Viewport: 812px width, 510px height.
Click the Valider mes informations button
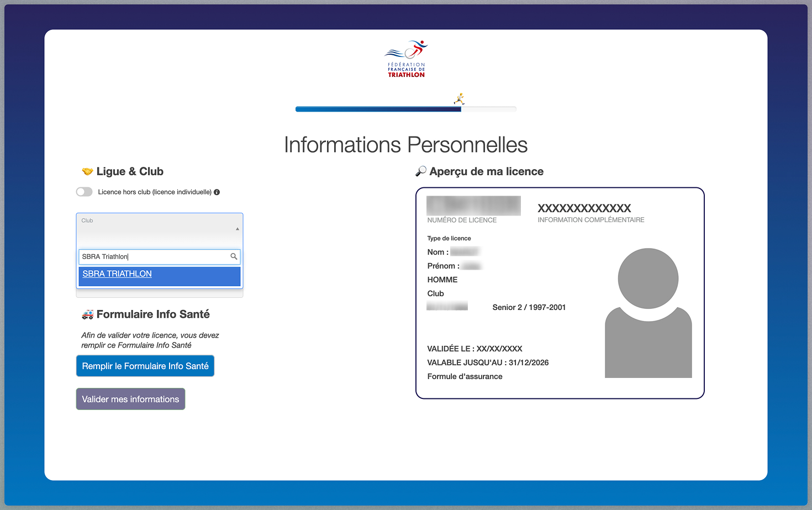point(130,399)
